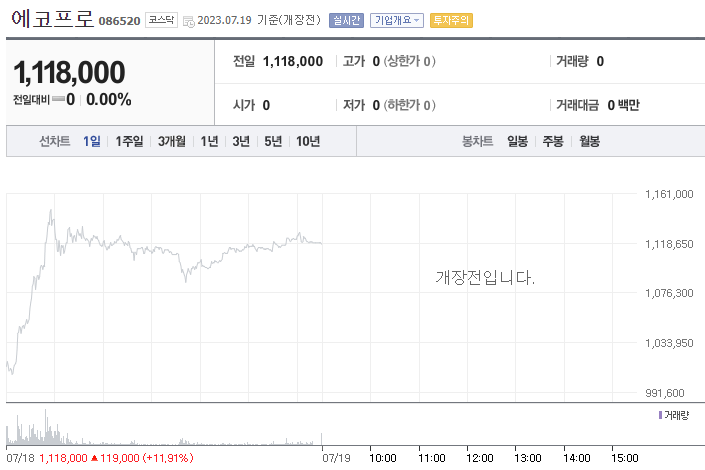This screenshot has height=470, width=705.
Task: Open the 기업개요 dropdown
Action: click(397, 20)
